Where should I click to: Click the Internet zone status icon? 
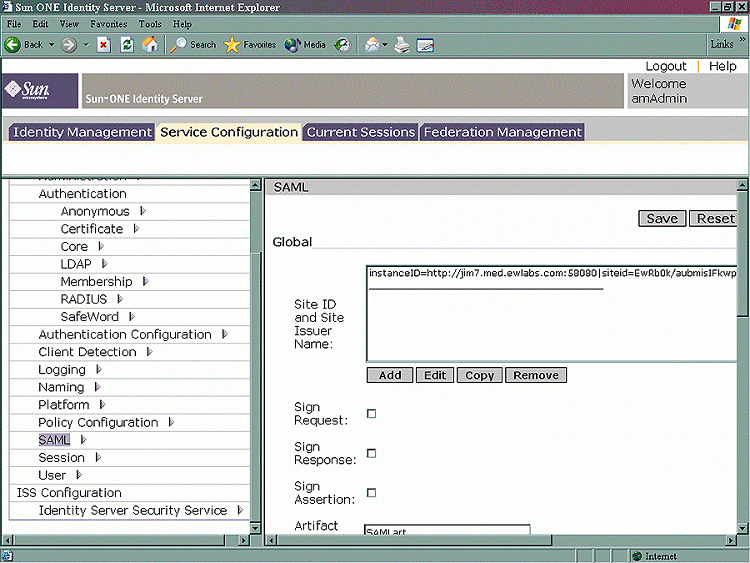coord(637,556)
